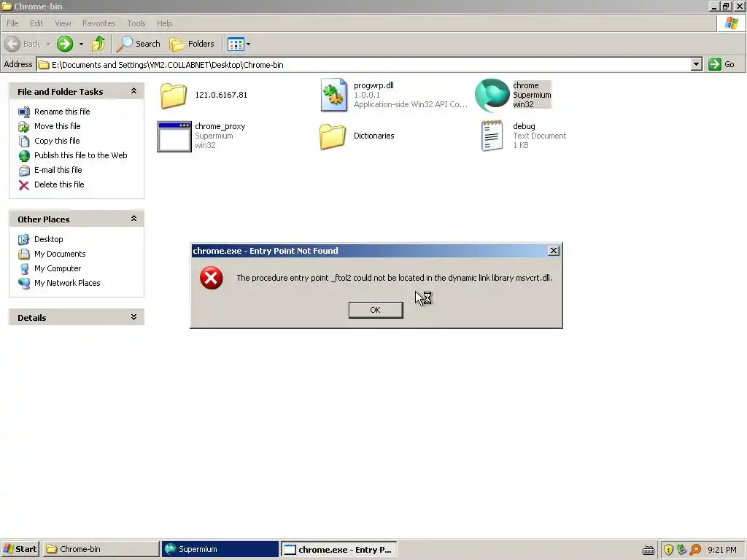The image size is (747, 560).
Task: Open the Back history dropdown arrow
Action: [48, 44]
